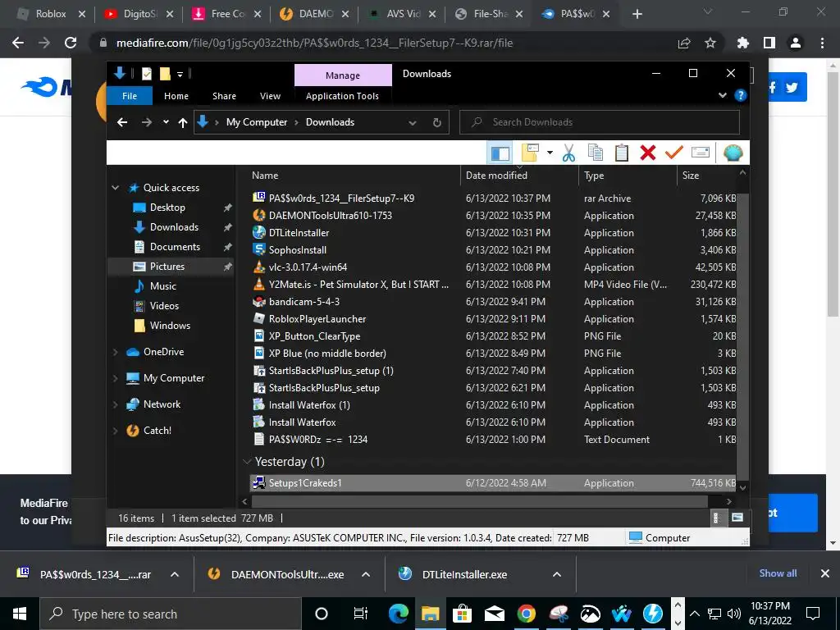The width and height of the screenshot is (840, 630).
Task: Click the Search Downloads field
Action: pyautogui.click(x=600, y=122)
